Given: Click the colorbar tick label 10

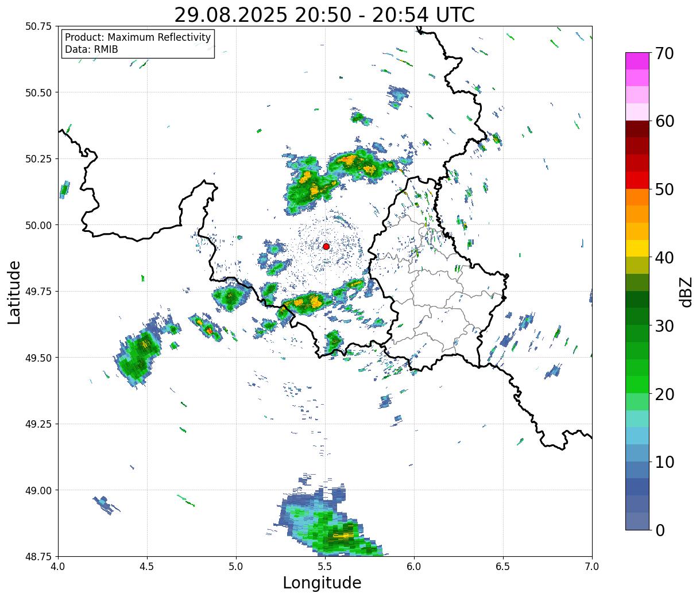Looking at the screenshot, I should 664,462.
